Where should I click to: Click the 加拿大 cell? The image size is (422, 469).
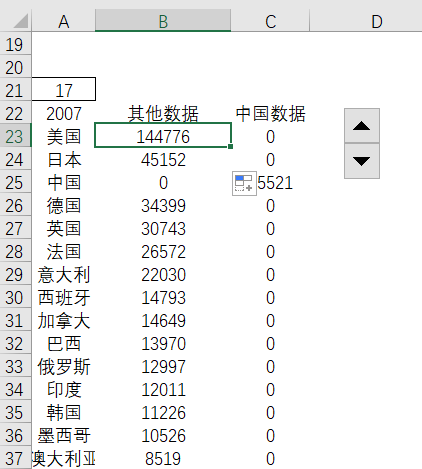pos(63,320)
